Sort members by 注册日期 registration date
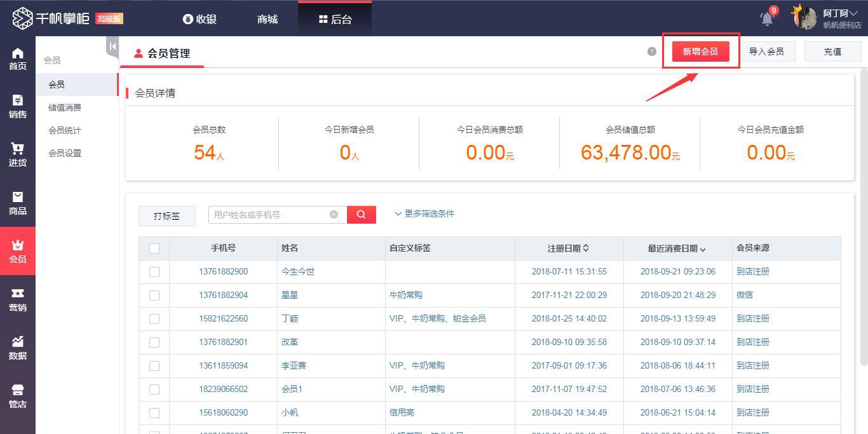 (x=567, y=248)
